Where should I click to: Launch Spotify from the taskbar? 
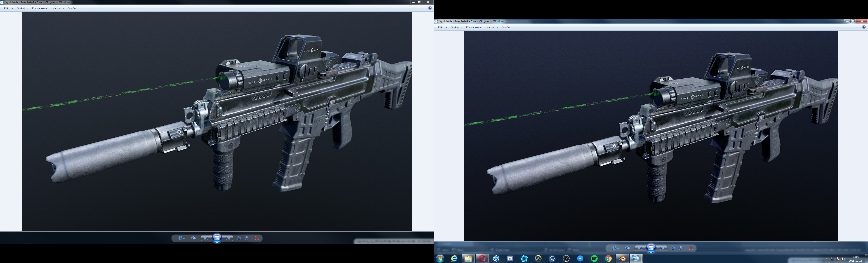click(x=594, y=258)
